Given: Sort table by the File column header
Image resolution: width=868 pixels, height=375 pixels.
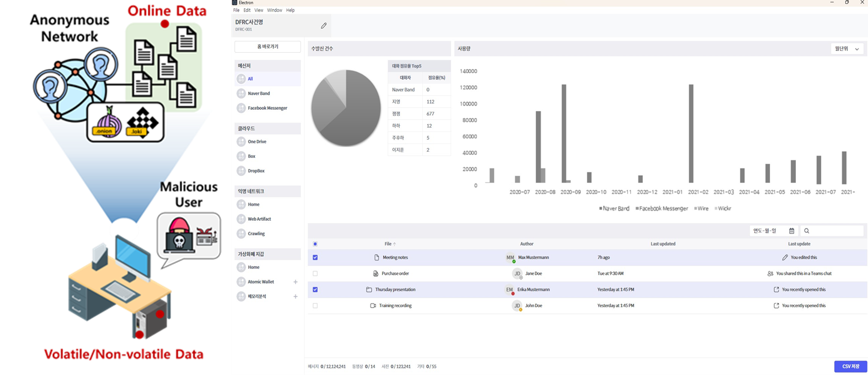Looking at the screenshot, I should pyautogui.click(x=389, y=244).
